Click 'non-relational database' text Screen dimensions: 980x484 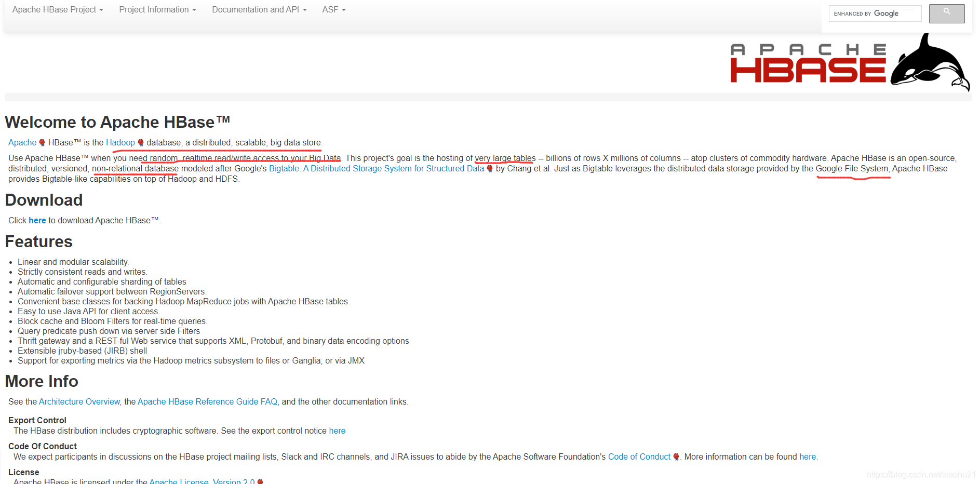click(136, 168)
